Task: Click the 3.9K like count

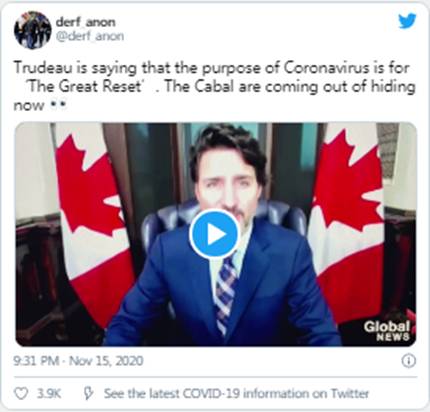Action: 49,394
